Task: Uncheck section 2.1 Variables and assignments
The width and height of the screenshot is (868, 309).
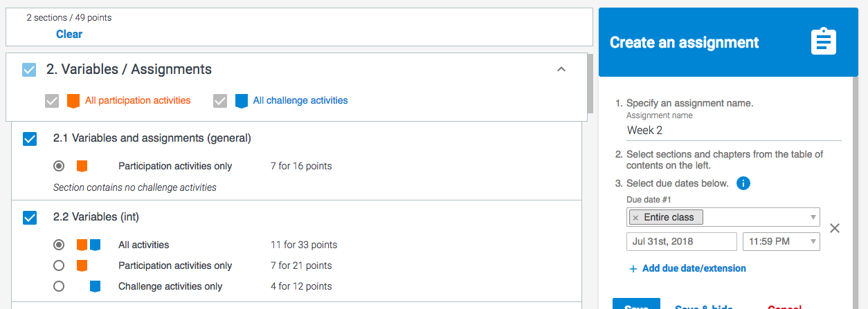Action: [x=30, y=139]
